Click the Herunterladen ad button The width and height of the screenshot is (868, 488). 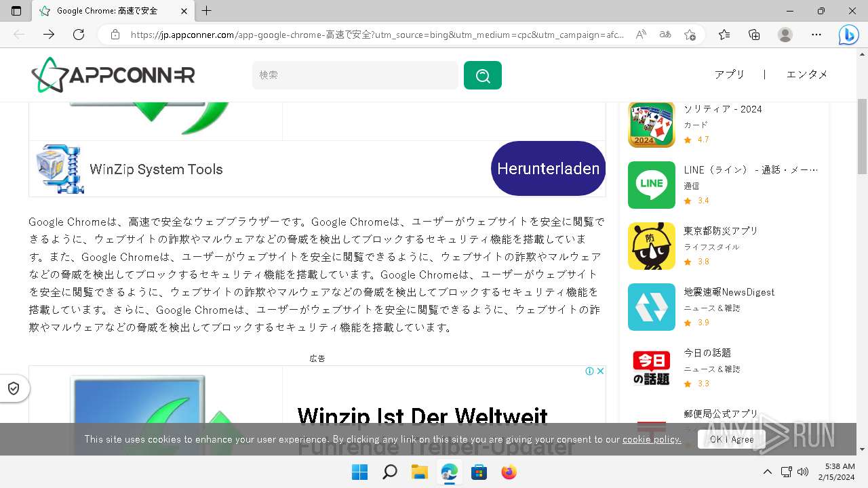548,169
